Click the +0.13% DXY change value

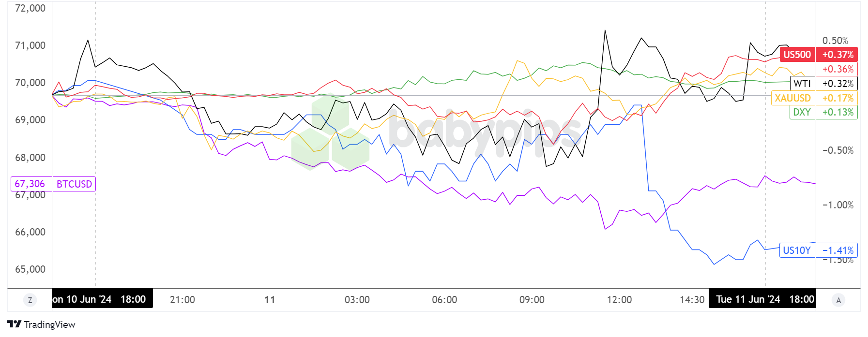(x=838, y=112)
